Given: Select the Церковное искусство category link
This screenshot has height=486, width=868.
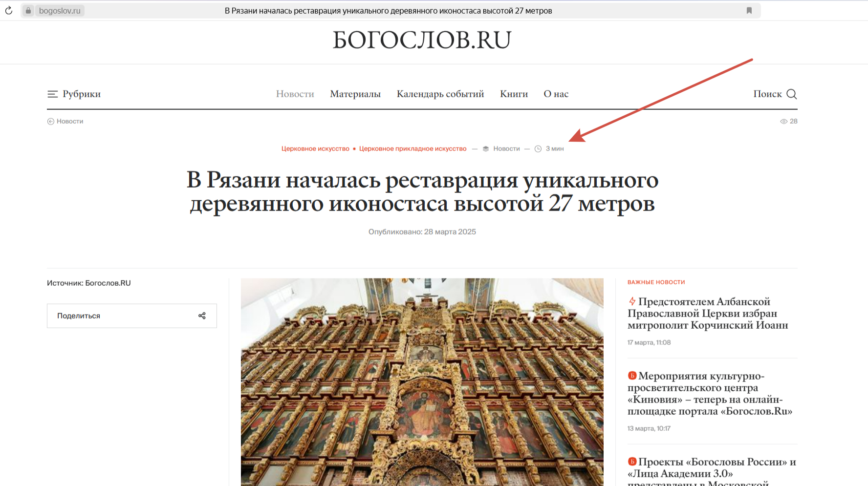Looking at the screenshot, I should pos(315,148).
